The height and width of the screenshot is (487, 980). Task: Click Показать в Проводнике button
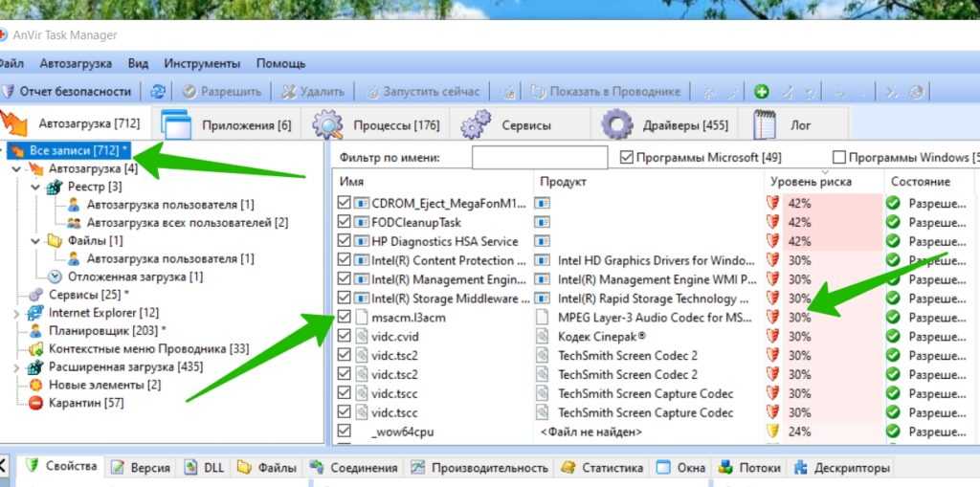pos(606,91)
